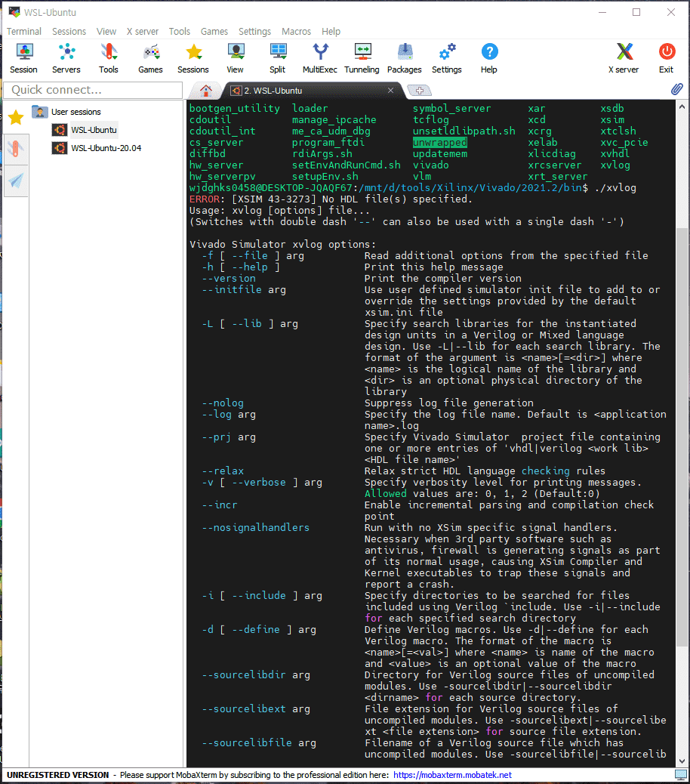Screen dimensions: 690x784
Task: Click the '--version' option text
Action: pyautogui.click(x=228, y=279)
